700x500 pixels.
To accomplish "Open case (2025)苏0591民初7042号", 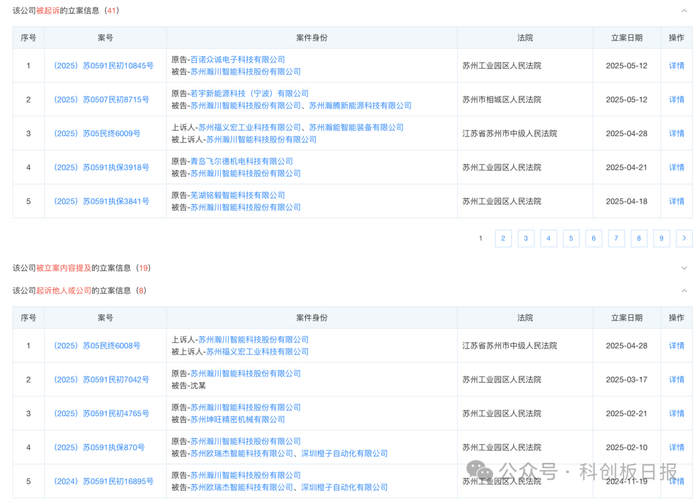I will coord(101,379).
